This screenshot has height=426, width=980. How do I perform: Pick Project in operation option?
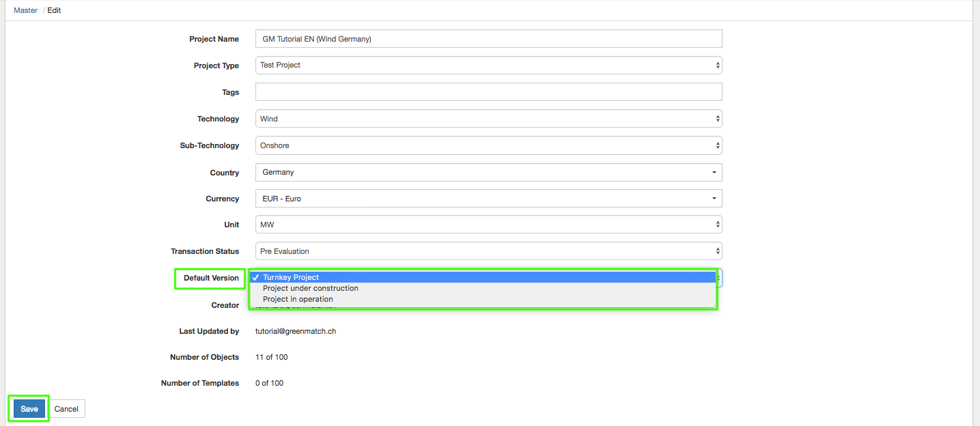(298, 299)
